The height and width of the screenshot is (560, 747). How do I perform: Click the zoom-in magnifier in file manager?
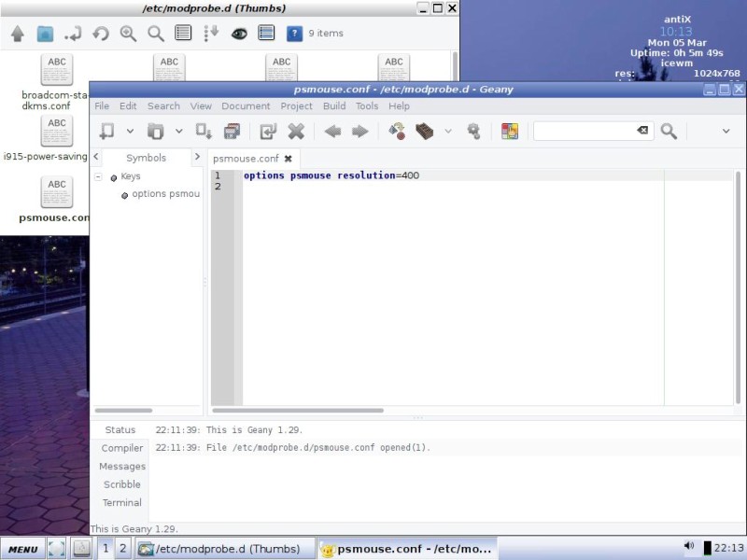(x=128, y=34)
